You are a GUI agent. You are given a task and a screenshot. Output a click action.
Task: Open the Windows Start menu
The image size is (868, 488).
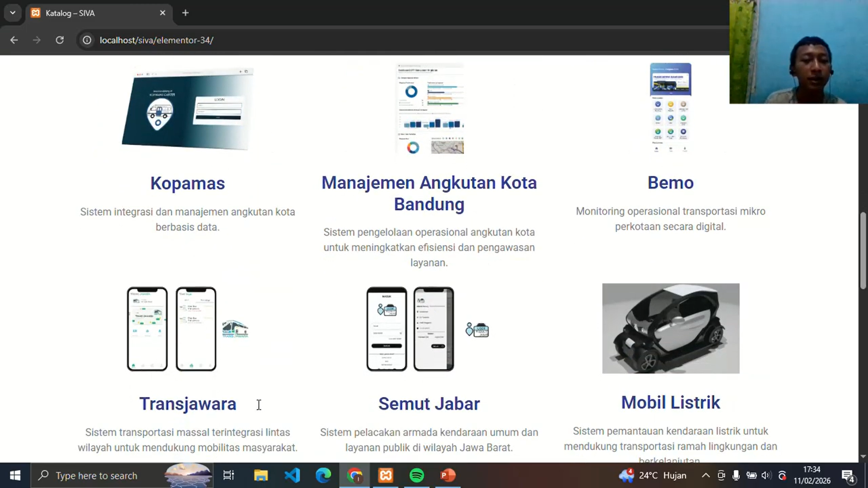[x=14, y=475]
